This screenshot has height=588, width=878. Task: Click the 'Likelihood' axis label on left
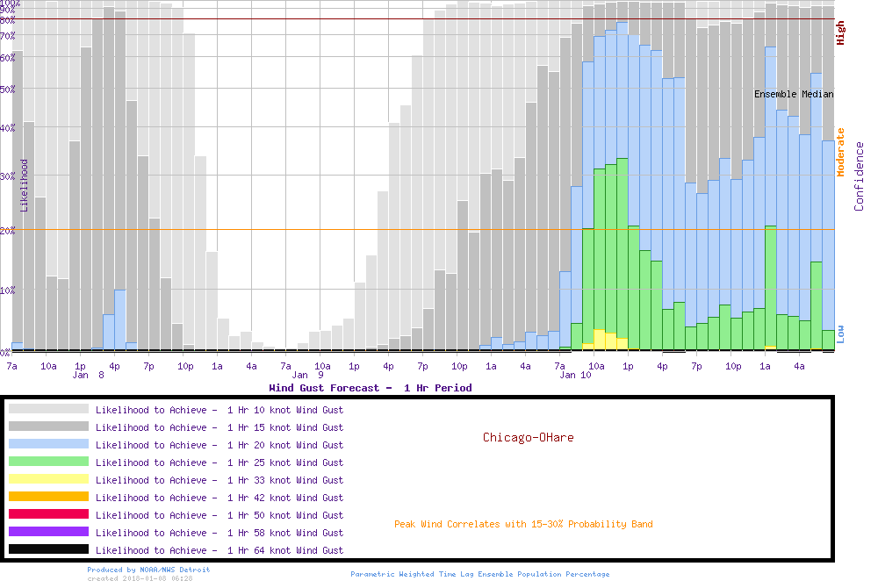point(24,185)
